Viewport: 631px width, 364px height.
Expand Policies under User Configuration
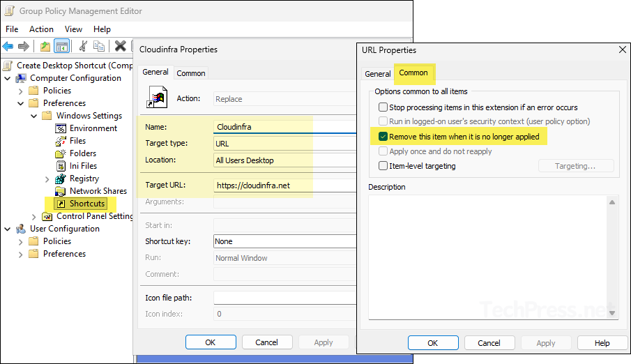[20, 241]
